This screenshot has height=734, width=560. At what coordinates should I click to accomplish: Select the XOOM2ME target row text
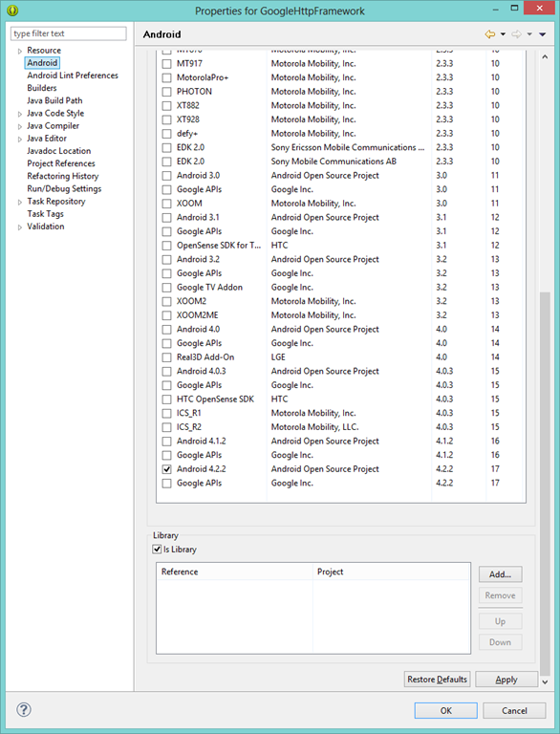point(198,315)
